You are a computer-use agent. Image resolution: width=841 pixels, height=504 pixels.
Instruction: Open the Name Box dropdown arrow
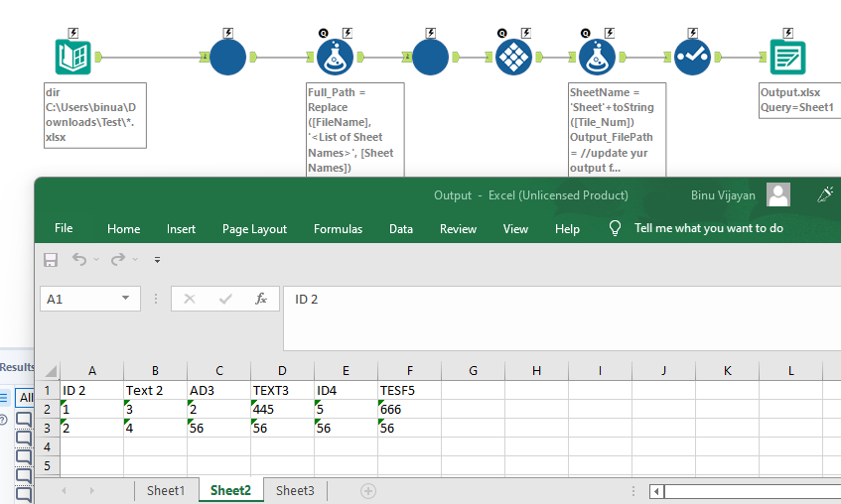126,299
